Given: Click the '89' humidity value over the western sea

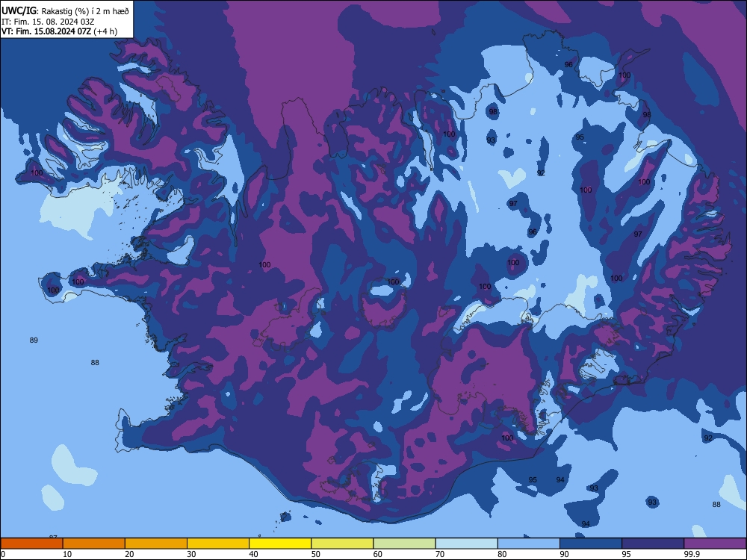Looking at the screenshot, I should tap(34, 340).
